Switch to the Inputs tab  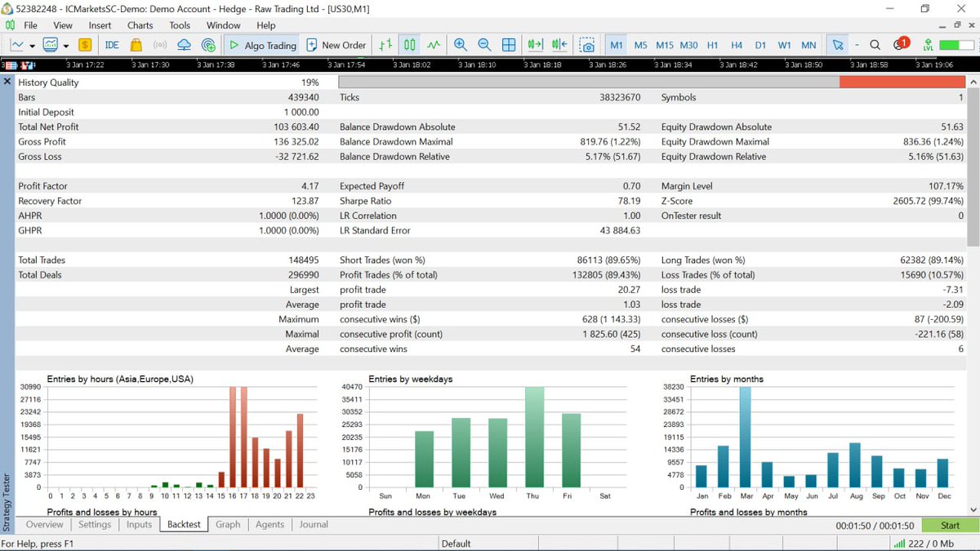tap(140, 524)
